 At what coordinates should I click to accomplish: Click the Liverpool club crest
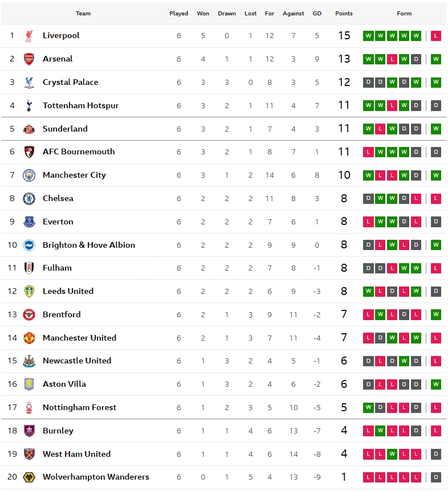[29, 36]
